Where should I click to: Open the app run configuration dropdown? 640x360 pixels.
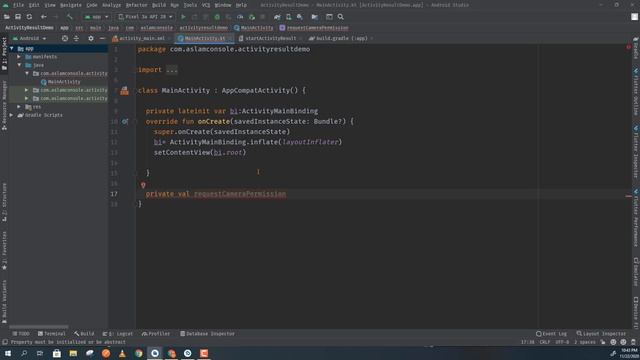point(96,17)
